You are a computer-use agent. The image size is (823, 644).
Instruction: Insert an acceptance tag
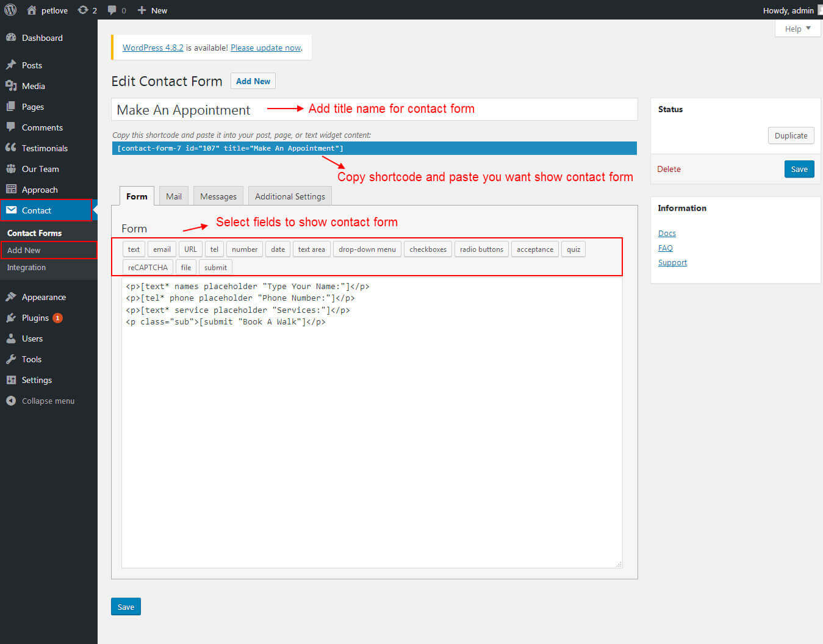click(x=535, y=249)
